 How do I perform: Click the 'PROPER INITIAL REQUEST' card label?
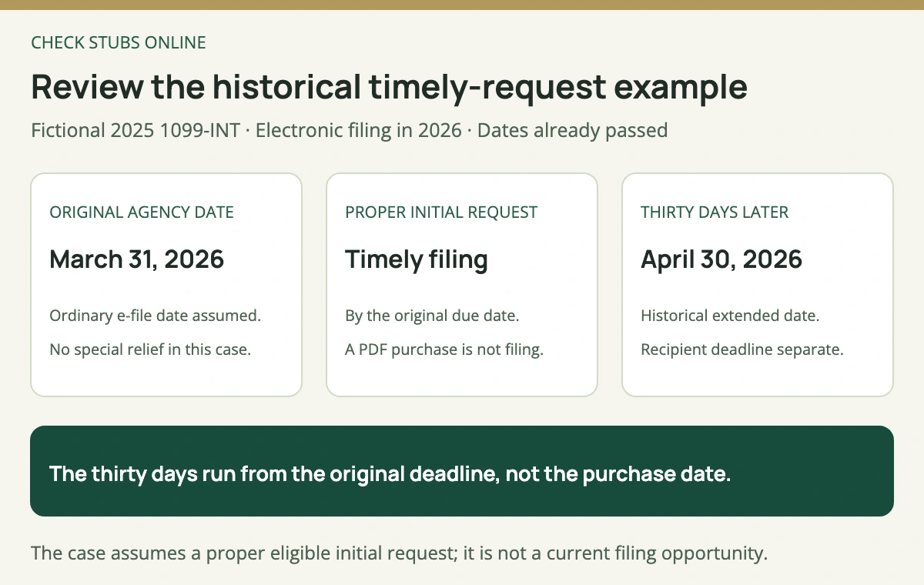(x=441, y=212)
